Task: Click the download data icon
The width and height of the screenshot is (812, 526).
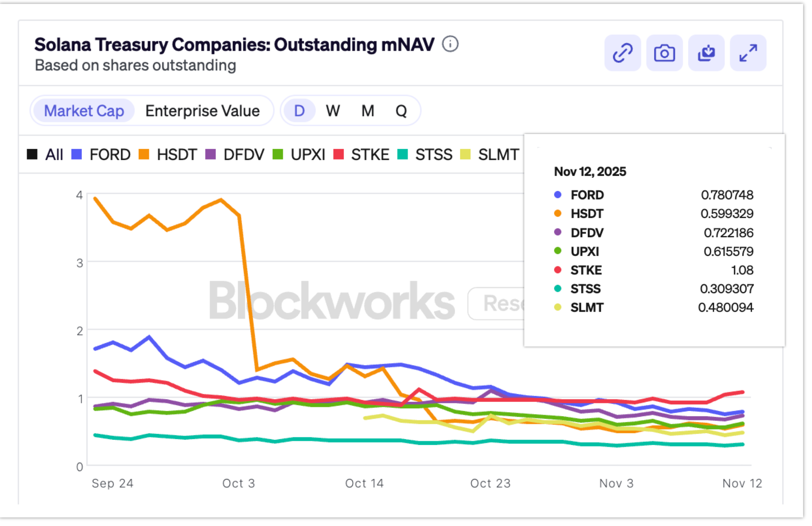Action: (x=706, y=53)
